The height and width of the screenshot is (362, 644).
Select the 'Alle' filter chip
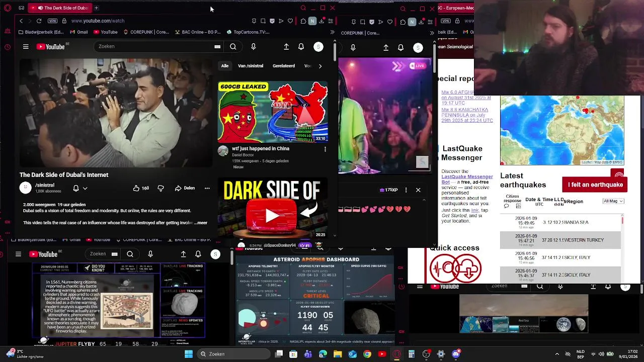[x=225, y=66]
